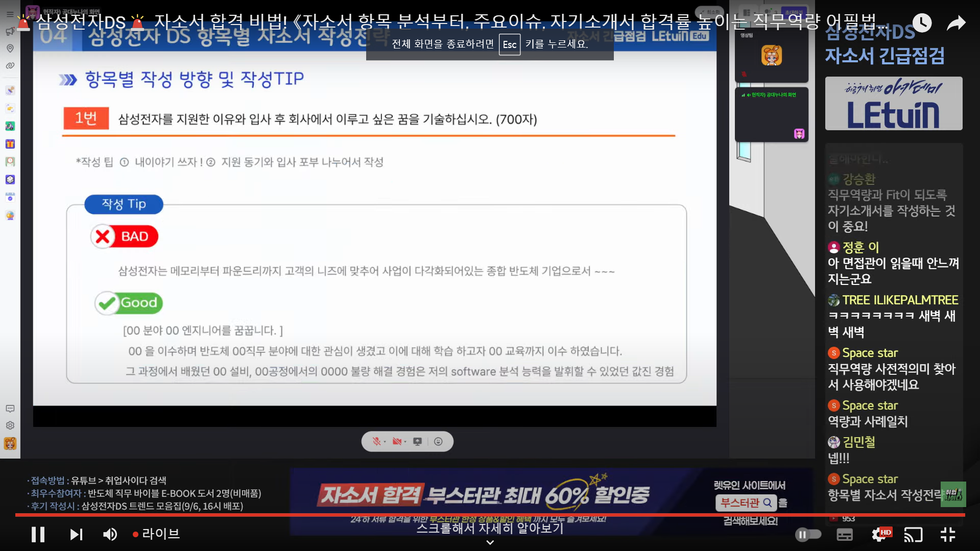
Task: Pause the live video playback
Action: (38, 534)
